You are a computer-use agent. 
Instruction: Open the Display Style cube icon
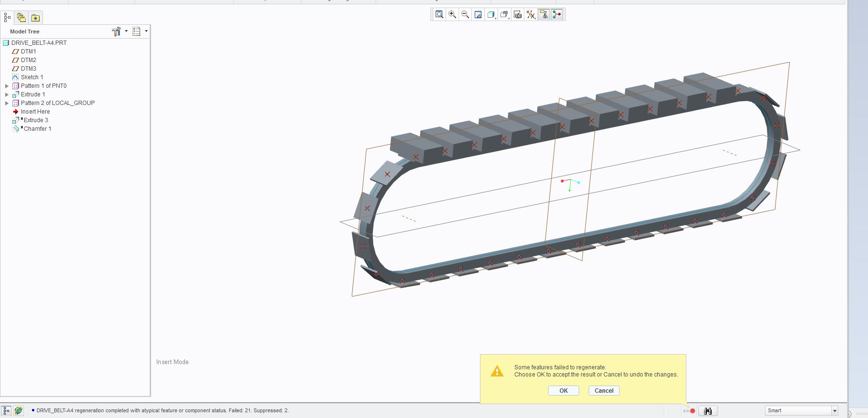coord(491,15)
